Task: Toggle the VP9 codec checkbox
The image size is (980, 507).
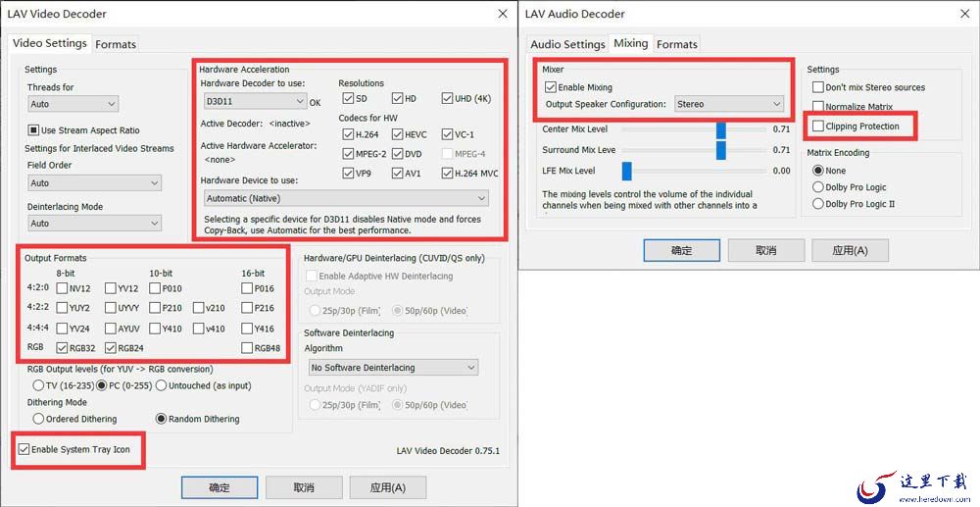Action: [x=348, y=174]
